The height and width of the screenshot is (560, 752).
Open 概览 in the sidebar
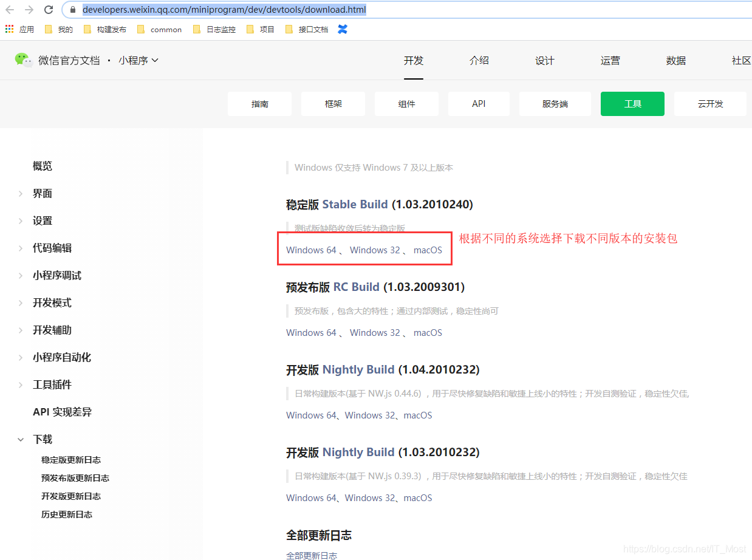[x=43, y=166]
